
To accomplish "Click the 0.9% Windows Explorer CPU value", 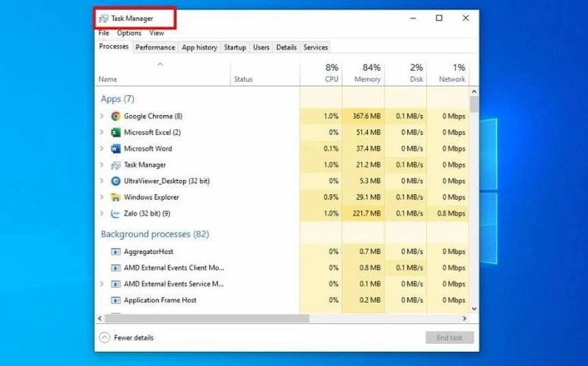I will pos(331,197).
